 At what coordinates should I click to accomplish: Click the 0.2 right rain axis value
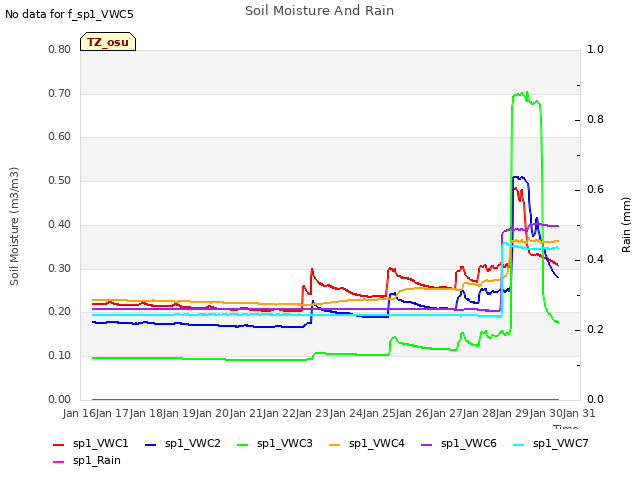coord(595,330)
